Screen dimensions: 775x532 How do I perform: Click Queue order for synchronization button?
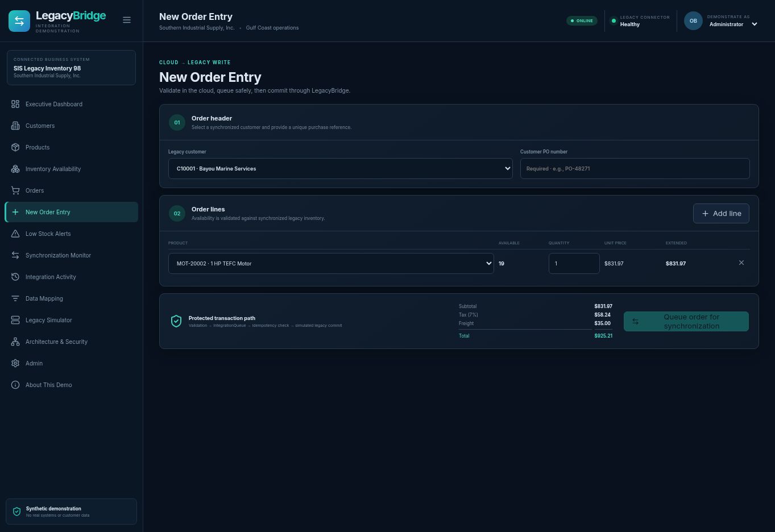tap(686, 321)
